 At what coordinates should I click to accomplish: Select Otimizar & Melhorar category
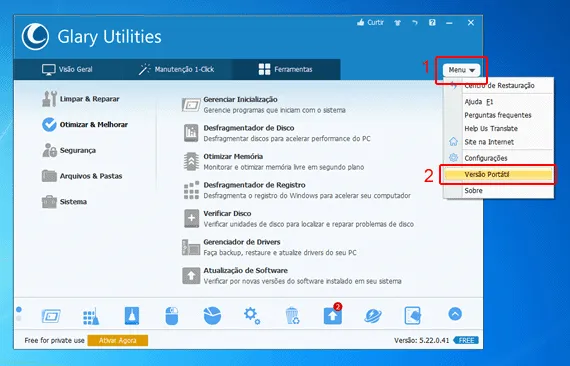pyautogui.click(x=85, y=125)
